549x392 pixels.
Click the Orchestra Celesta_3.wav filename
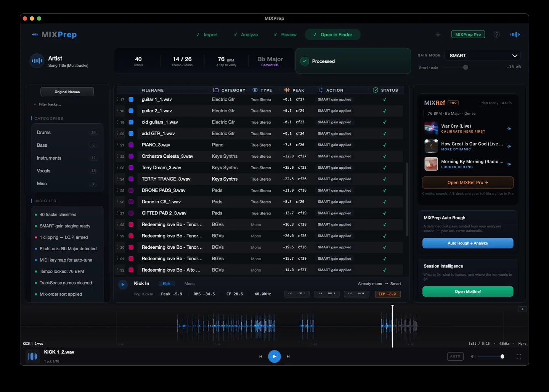pyautogui.click(x=167, y=156)
